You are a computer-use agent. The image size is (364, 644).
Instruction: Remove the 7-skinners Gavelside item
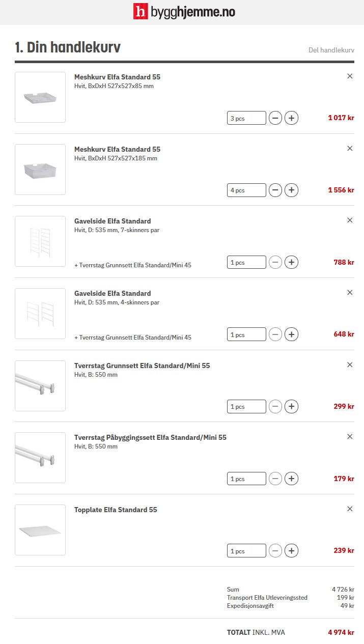click(x=350, y=220)
